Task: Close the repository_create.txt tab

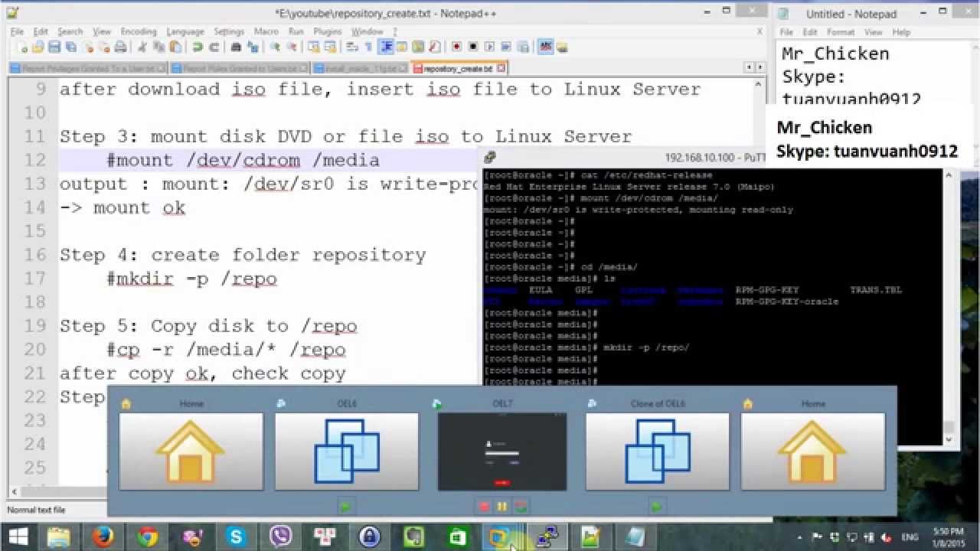Action: pyautogui.click(x=500, y=68)
